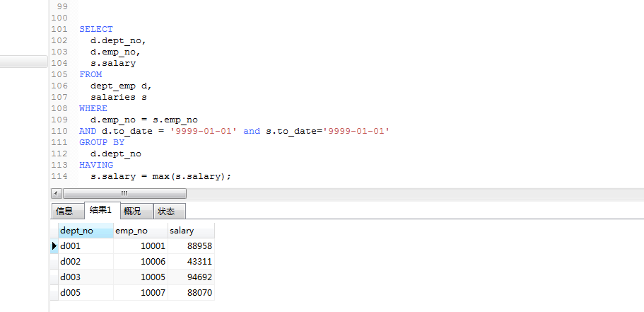Place cursor on d.emp_no, in line 103
The image size is (644, 312).
tap(116, 52)
